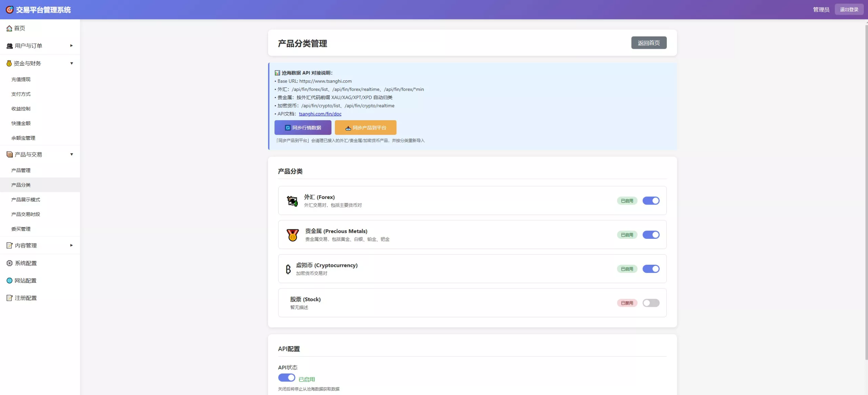Toggle the 贵金属 (Precious Metals) switch
Screen dimensions: 868x395
(x=651, y=235)
